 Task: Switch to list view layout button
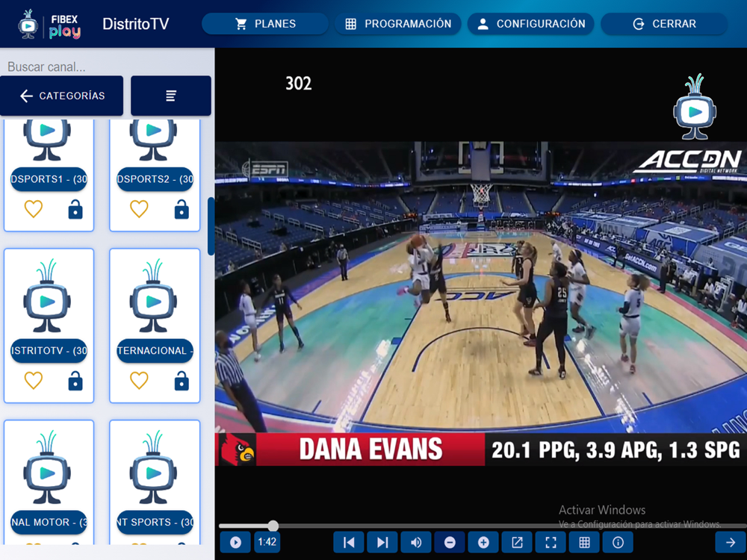(x=171, y=96)
